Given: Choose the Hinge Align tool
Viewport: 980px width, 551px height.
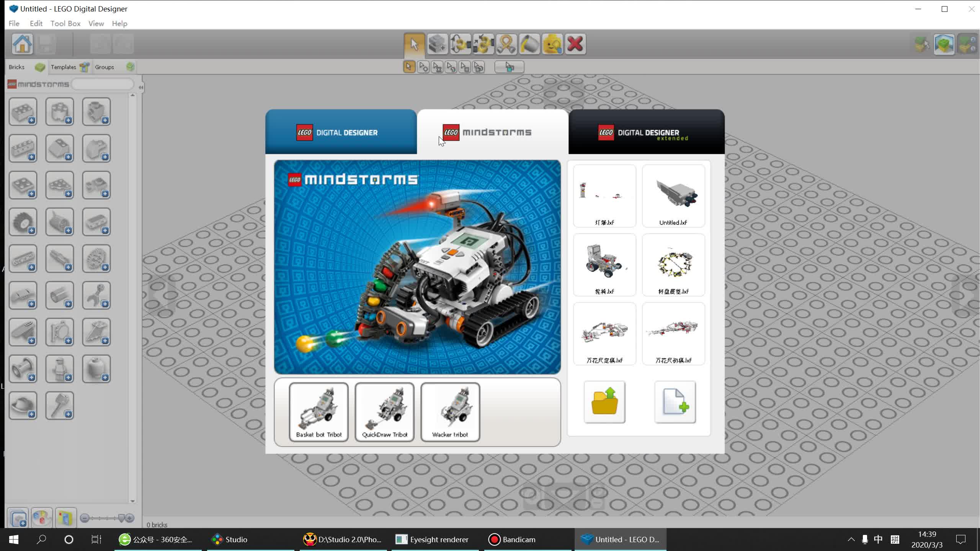Looking at the screenshot, I should tap(483, 44).
